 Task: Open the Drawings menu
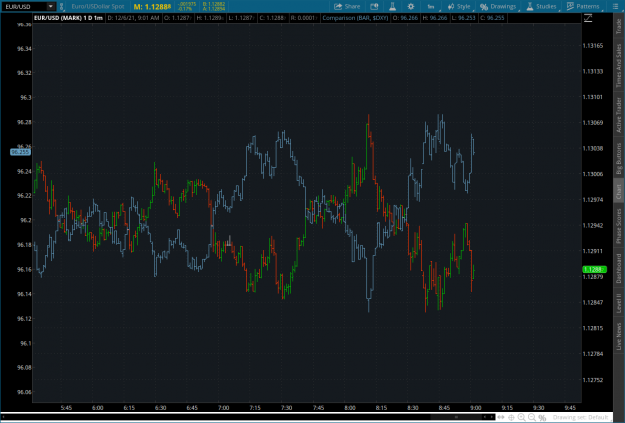point(498,6)
